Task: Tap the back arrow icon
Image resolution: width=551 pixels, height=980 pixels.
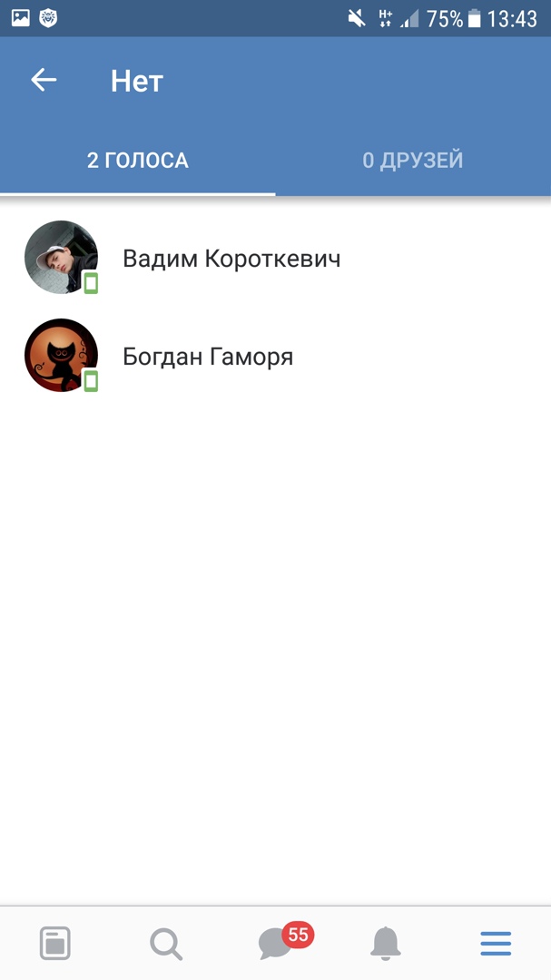Action: (44, 80)
